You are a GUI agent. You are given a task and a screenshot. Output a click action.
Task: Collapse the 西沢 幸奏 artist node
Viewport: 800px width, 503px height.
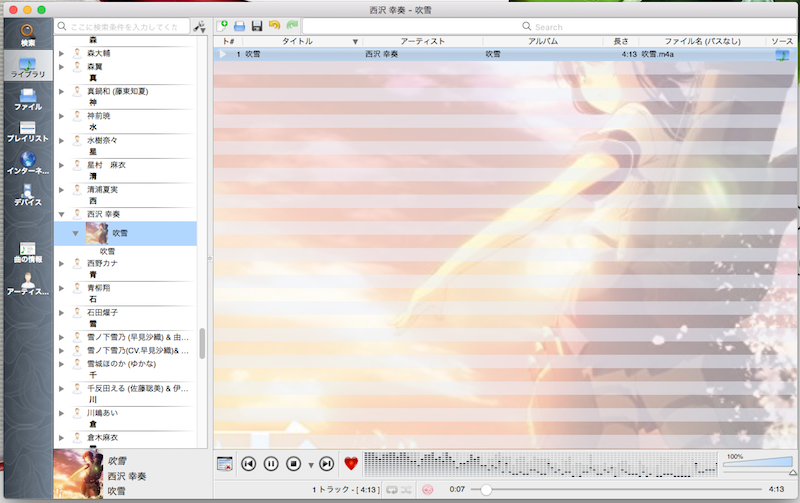click(x=62, y=214)
